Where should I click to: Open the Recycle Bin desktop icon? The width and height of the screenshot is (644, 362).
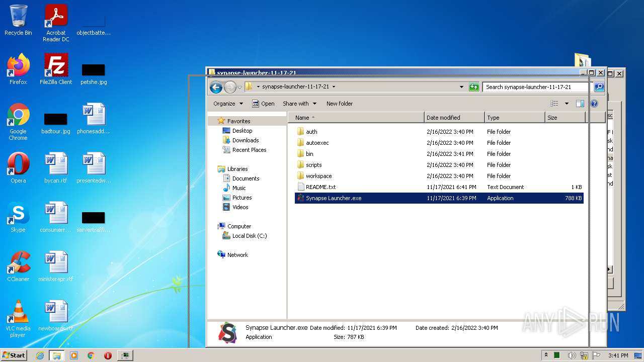[18, 21]
